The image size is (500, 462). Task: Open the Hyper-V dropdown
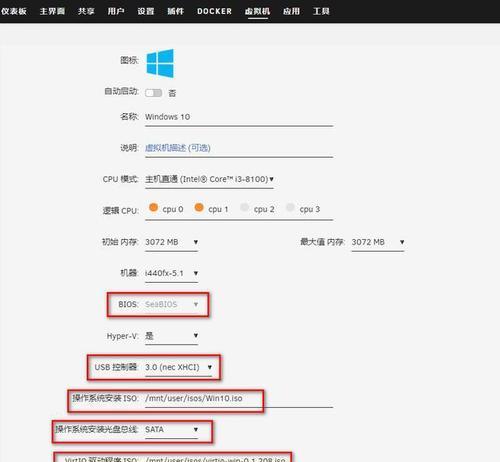172,336
